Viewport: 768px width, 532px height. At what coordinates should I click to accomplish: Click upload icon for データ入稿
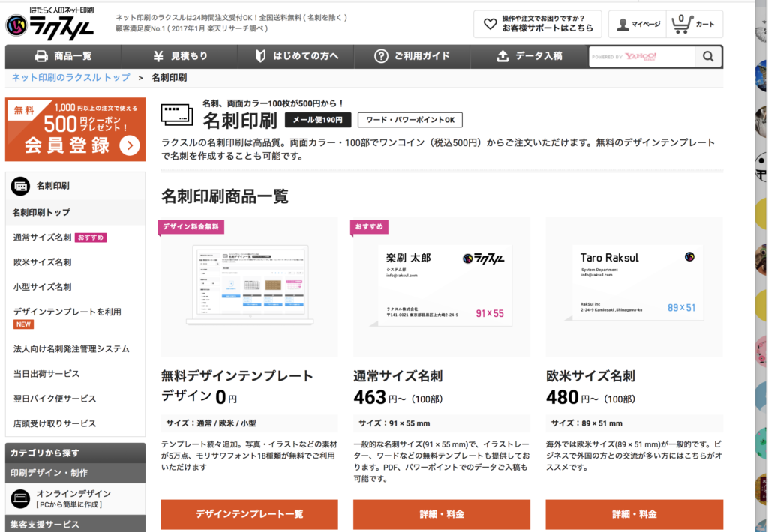click(502, 56)
